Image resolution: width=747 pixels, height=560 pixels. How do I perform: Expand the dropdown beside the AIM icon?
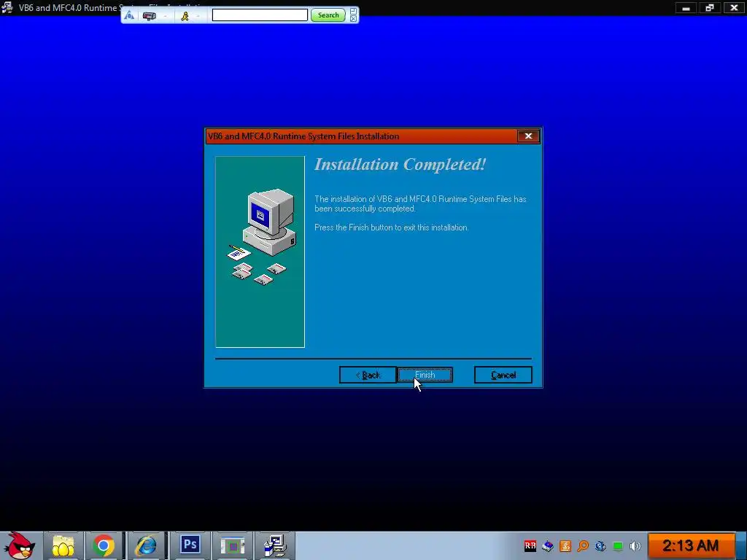(198, 16)
